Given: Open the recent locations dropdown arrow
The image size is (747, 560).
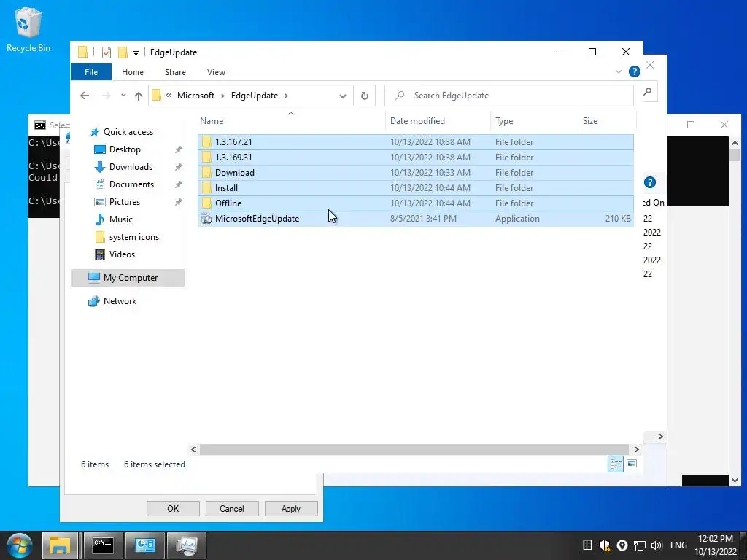Looking at the screenshot, I should 123,96.
